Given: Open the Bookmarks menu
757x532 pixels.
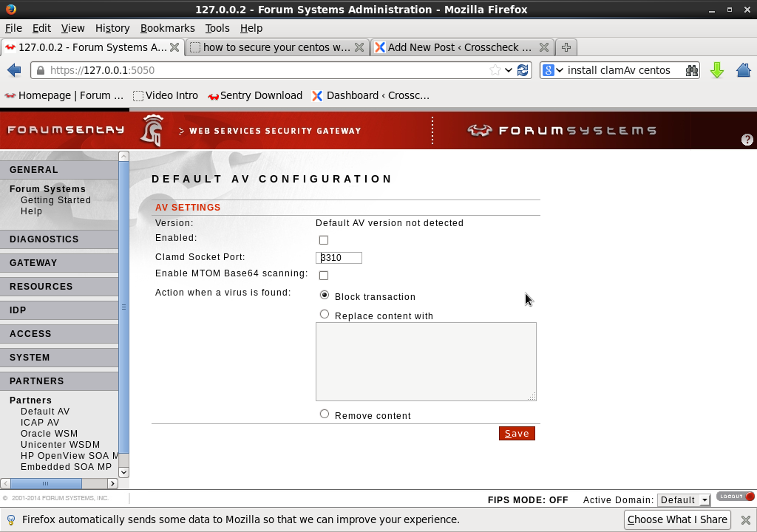Looking at the screenshot, I should point(168,28).
